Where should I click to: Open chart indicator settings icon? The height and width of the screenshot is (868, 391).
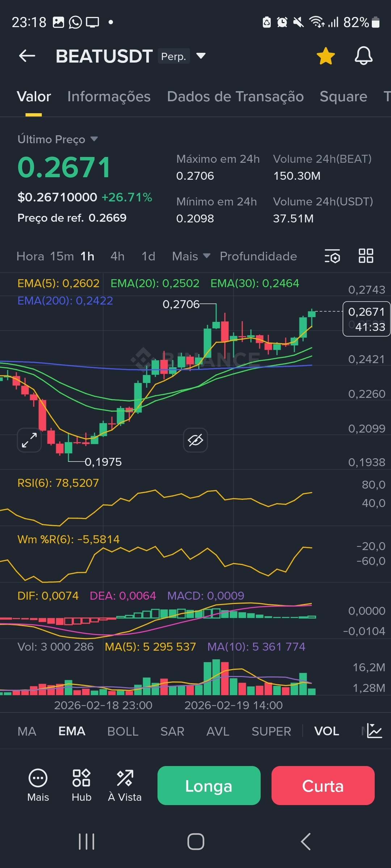[x=332, y=256]
